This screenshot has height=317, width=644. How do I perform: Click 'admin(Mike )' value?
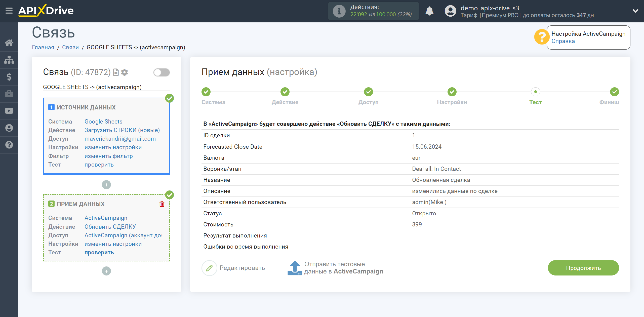click(429, 202)
